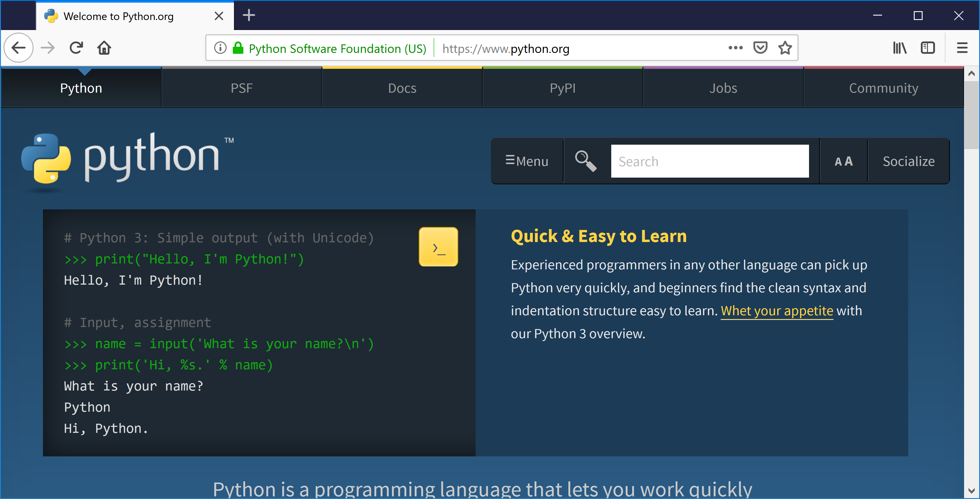Maximize the browser window
Viewport: 980px width, 499px height.
(x=918, y=15)
